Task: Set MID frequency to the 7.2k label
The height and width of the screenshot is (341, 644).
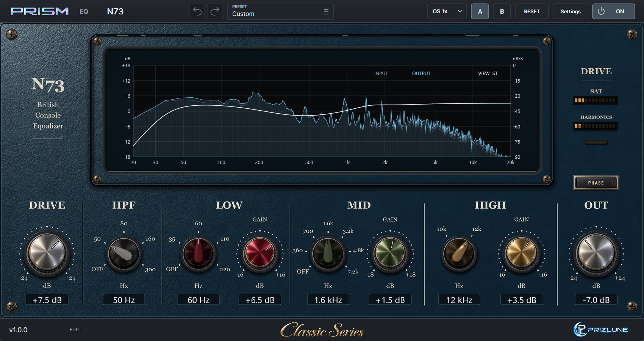Action: pos(353,271)
